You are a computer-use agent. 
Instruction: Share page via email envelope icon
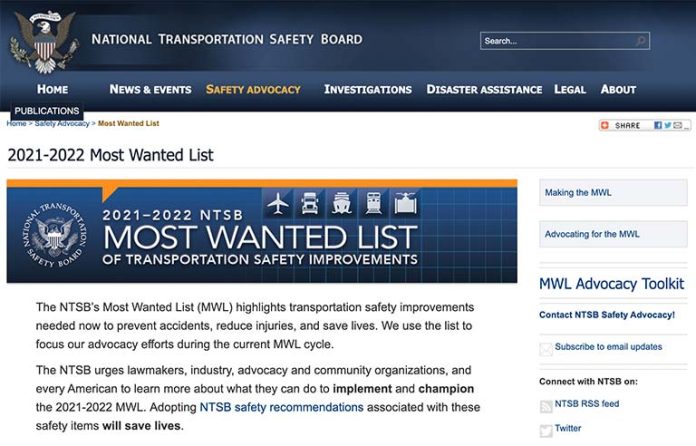[677, 125]
